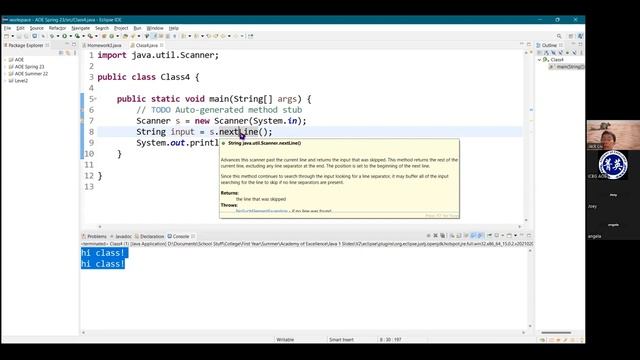Click Display Selected Console icon

tap(497, 236)
